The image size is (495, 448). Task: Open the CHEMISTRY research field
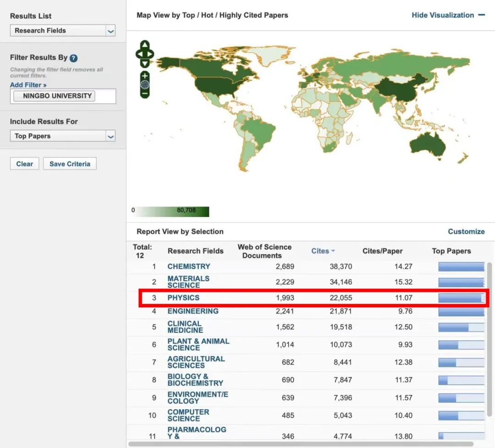click(x=189, y=266)
